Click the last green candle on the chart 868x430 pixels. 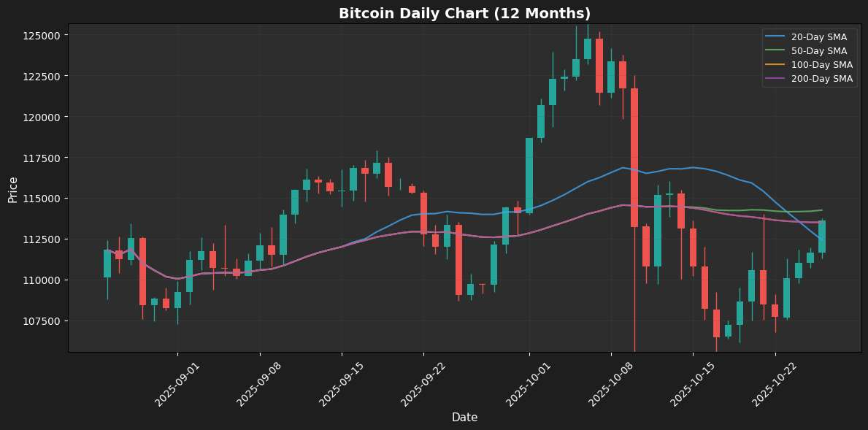[x=822, y=237]
